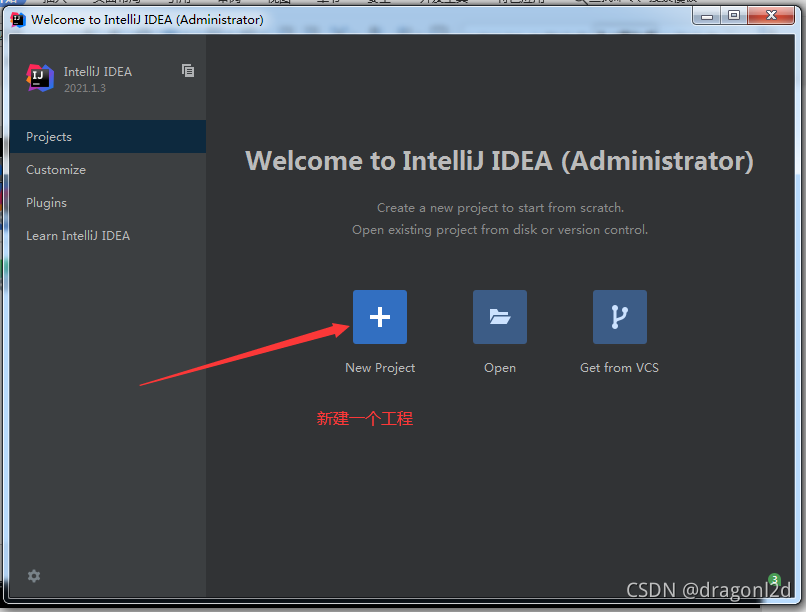This screenshot has width=806, height=612.
Task: Click the copy icon beside IntelliJ IDEA version
Action: [x=188, y=71]
